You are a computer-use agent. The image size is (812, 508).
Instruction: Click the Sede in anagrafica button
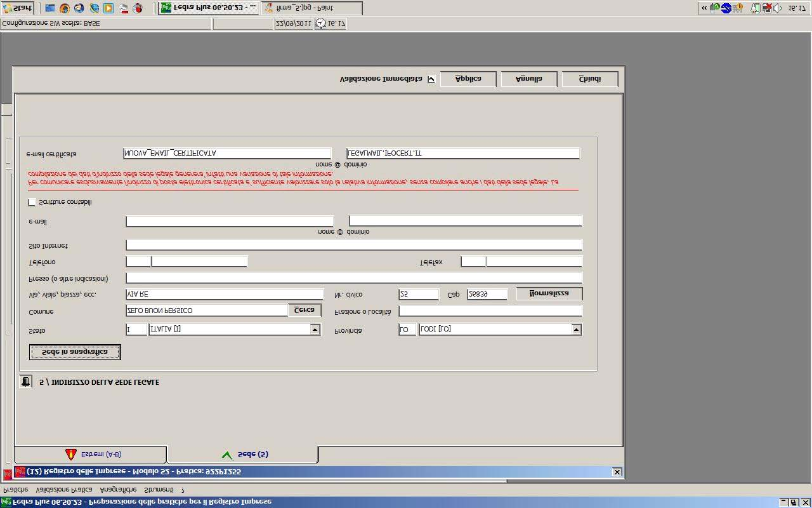[x=75, y=352]
